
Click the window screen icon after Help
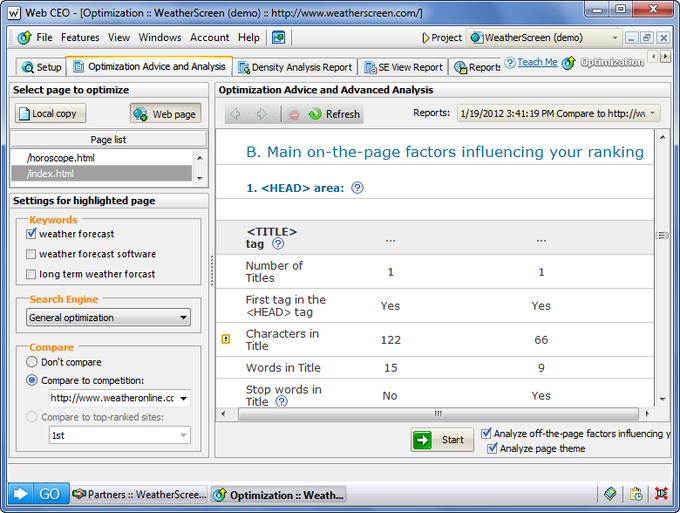pos(278,38)
